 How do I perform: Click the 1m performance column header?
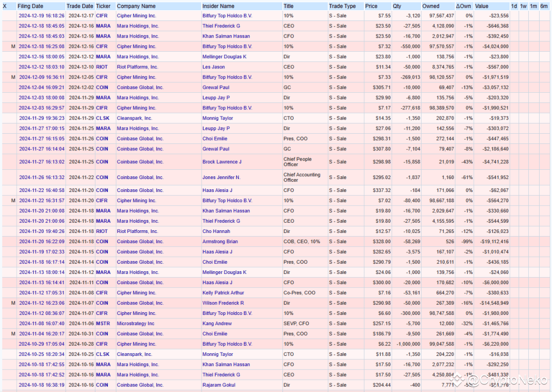pos(534,6)
